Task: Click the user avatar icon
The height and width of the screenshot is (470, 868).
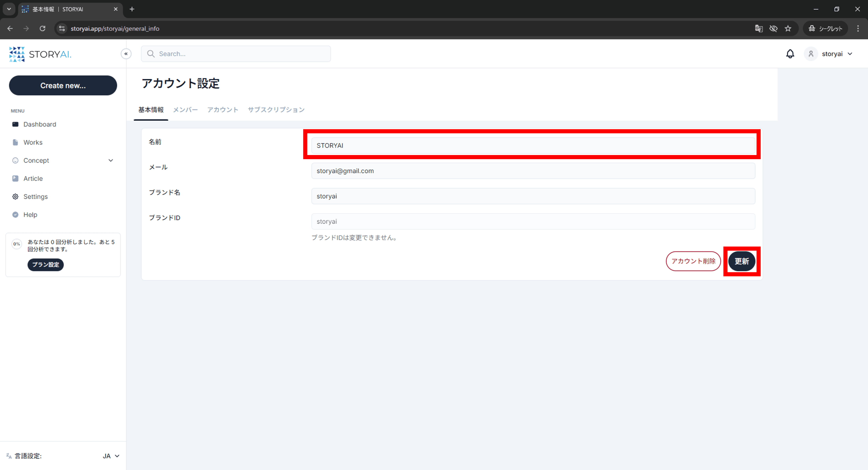Action: [x=811, y=54]
